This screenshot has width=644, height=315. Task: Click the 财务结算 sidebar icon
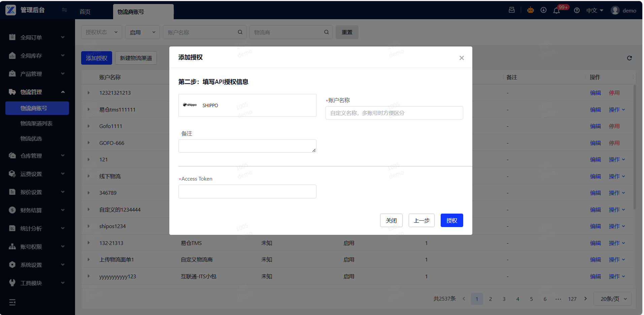12,210
